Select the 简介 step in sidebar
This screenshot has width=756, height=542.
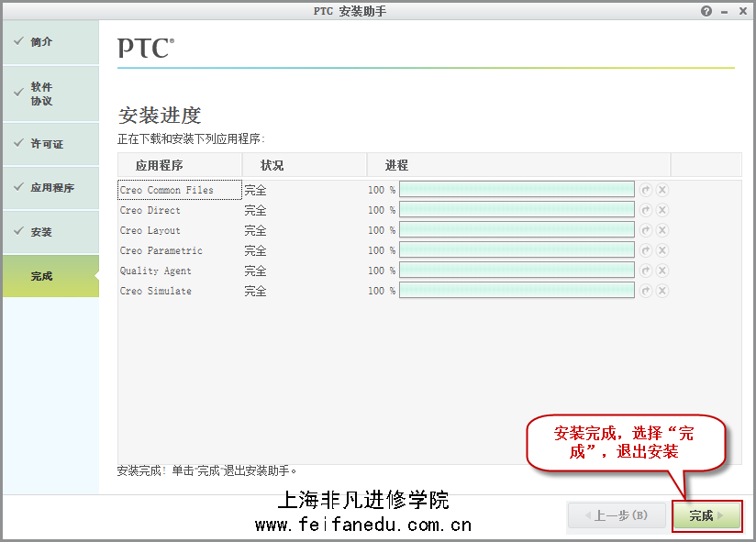point(50,42)
